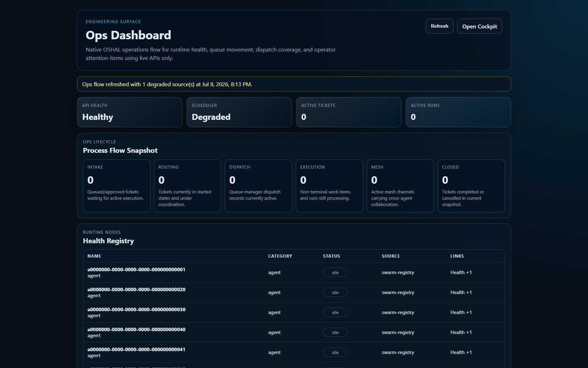Click idle status badge for node ending 040

coord(335,332)
